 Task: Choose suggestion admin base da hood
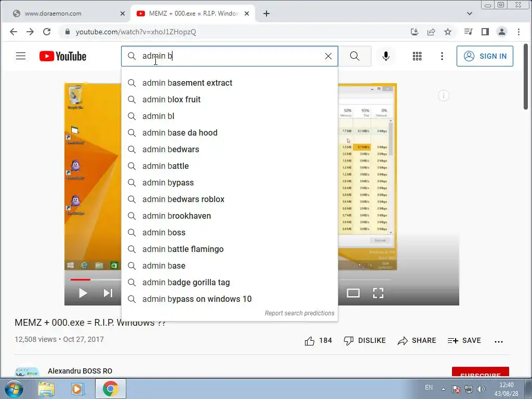click(x=229, y=132)
